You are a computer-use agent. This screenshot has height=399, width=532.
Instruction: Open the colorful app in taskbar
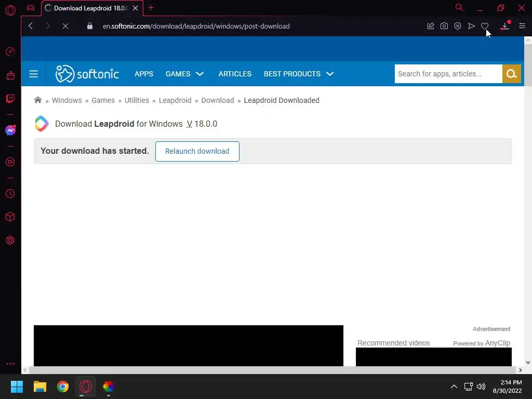[x=109, y=387]
